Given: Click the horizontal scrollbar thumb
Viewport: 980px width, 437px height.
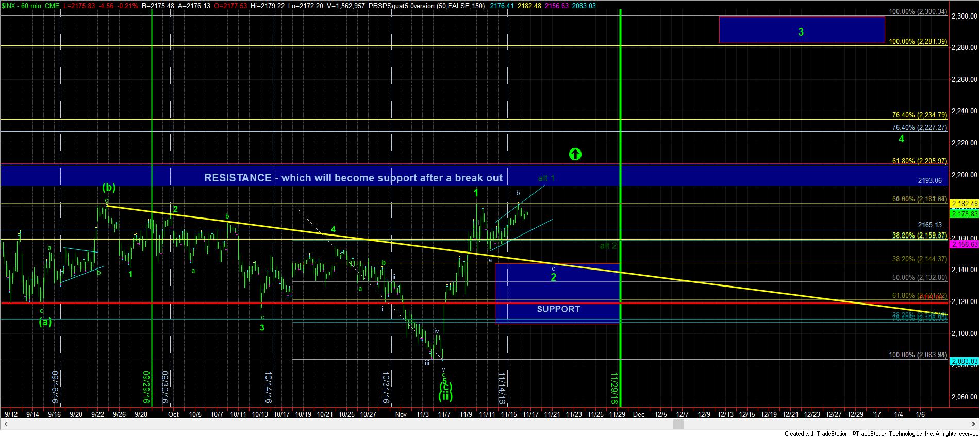Looking at the screenshot, I should [x=678, y=424].
